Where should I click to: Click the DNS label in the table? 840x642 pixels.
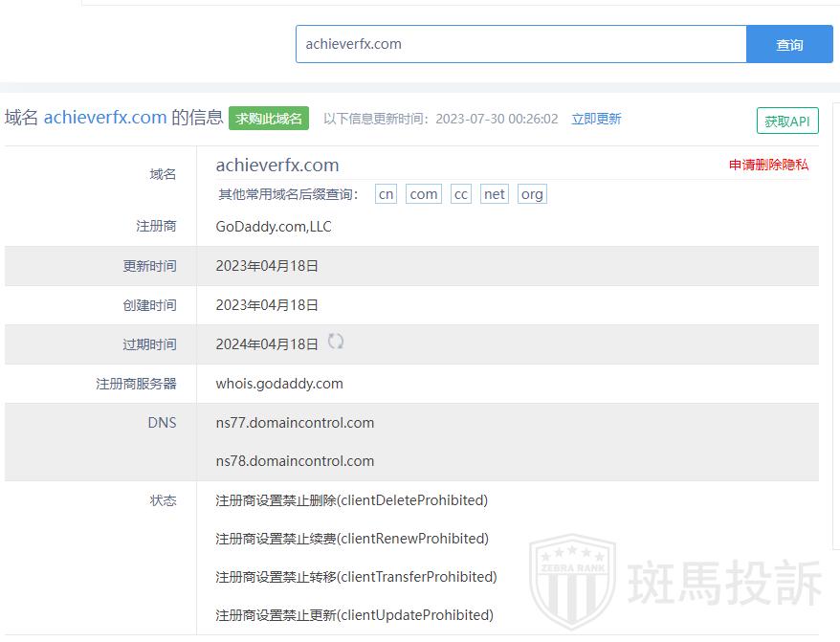162,423
